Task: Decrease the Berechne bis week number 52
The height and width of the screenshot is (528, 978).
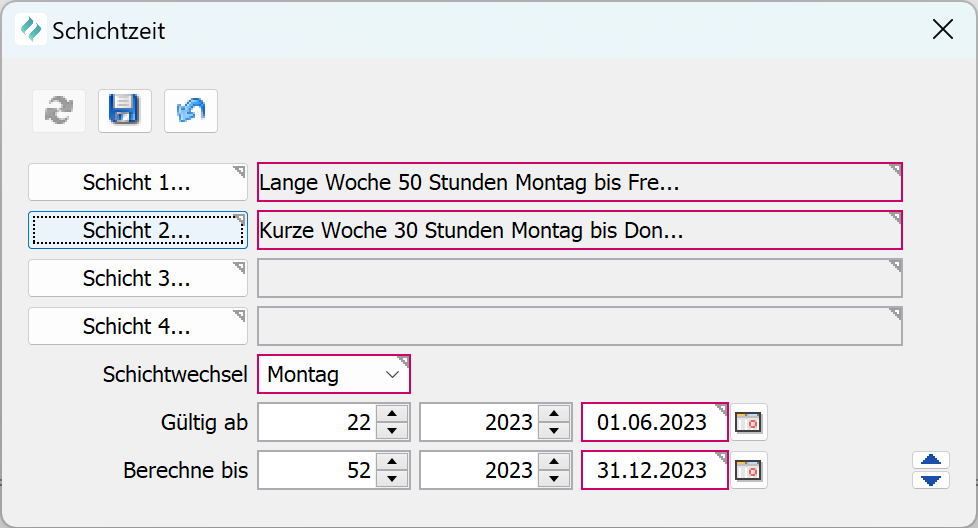Action: click(393, 479)
